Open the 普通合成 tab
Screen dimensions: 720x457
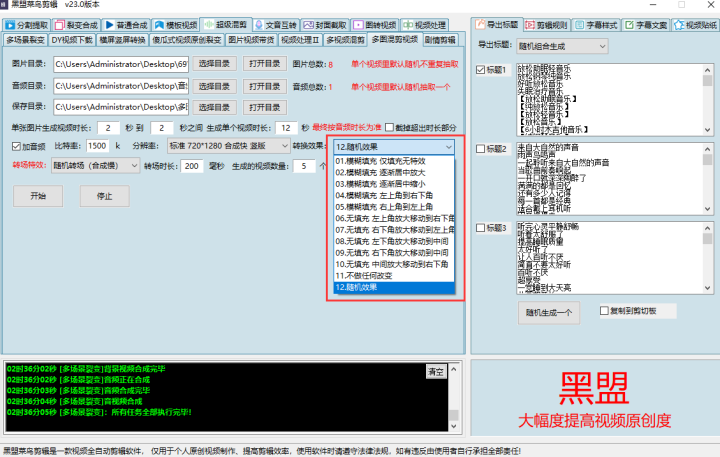[126, 25]
